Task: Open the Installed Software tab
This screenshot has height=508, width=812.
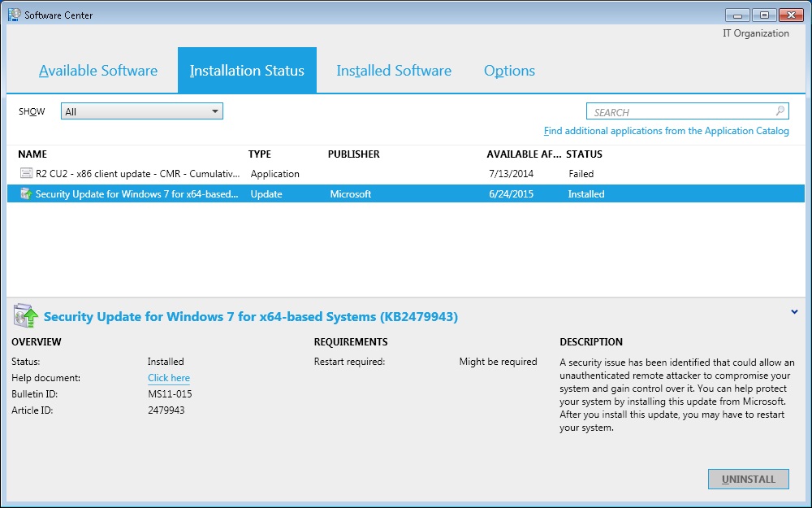Action: coord(394,71)
